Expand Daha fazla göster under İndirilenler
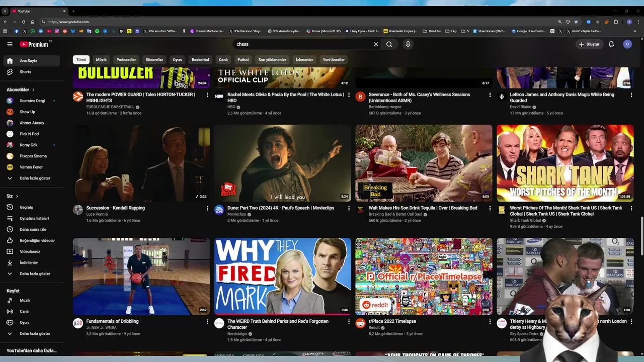 point(32,274)
